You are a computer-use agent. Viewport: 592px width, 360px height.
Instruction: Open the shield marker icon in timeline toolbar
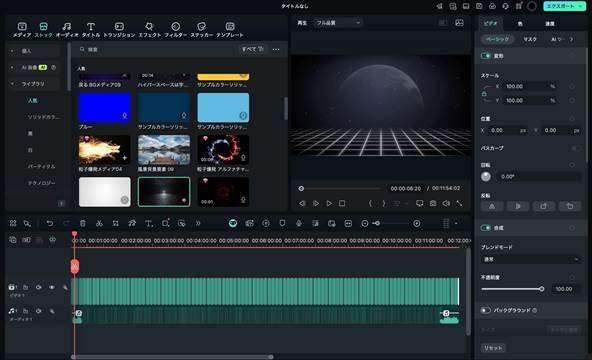tap(282, 223)
